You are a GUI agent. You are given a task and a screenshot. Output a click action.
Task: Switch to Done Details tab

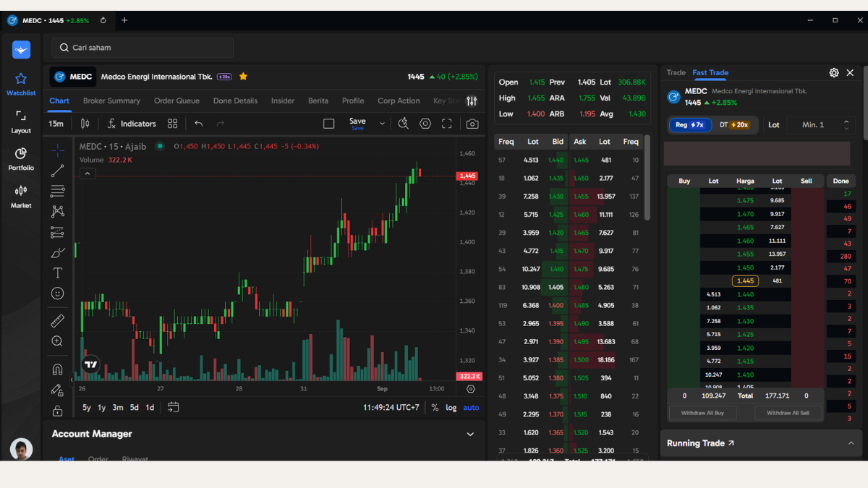[235, 101]
